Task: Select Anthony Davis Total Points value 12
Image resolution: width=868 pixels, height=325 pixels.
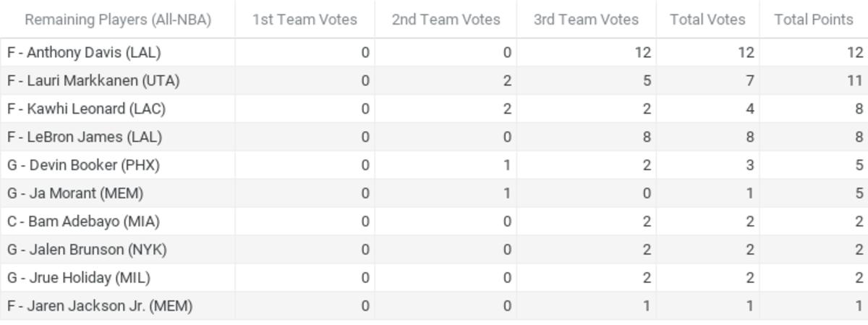Action: 856,52
